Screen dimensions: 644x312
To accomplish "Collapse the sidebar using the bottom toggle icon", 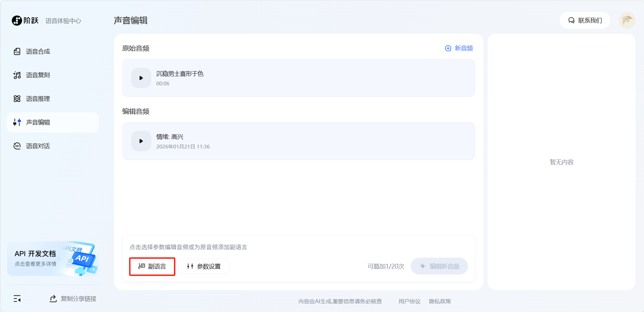I will [17, 299].
